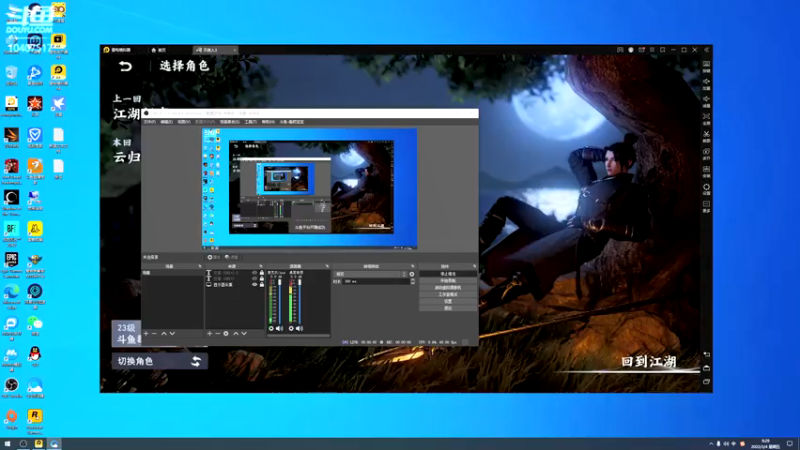Pop out the Scenes dock with its header icon

[200, 266]
